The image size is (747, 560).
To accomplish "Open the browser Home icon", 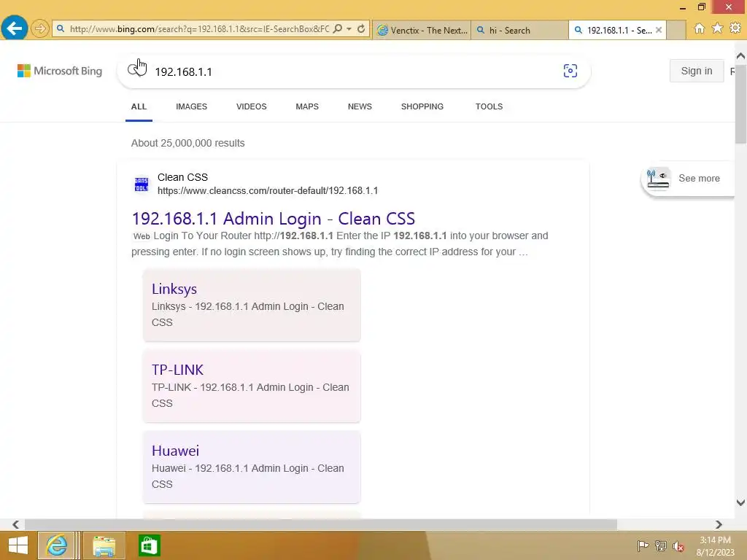I will 699,28.
